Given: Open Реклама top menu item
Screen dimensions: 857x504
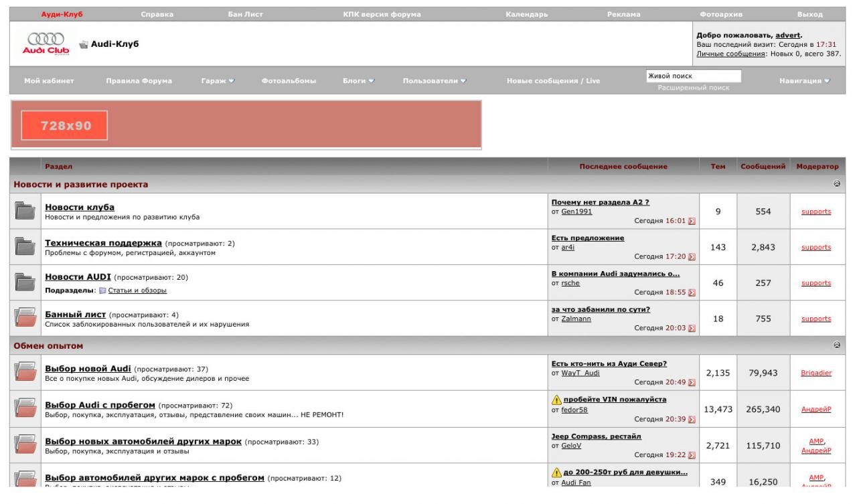Looking at the screenshot, I should pyautogui.click(x=623, y=14).
